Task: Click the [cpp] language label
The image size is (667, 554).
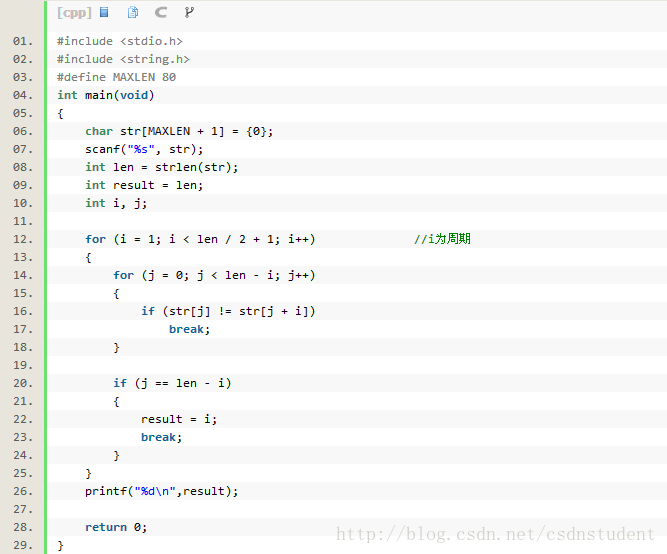Action: point(74,13)
